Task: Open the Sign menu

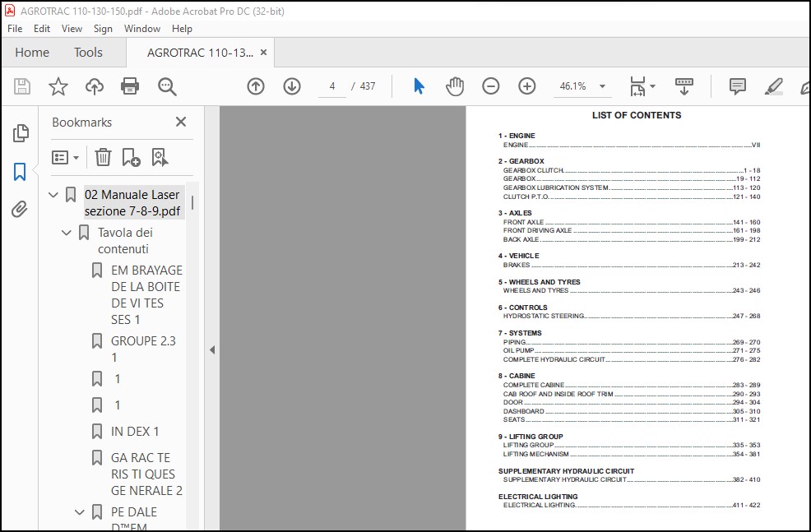Action: 103,29
